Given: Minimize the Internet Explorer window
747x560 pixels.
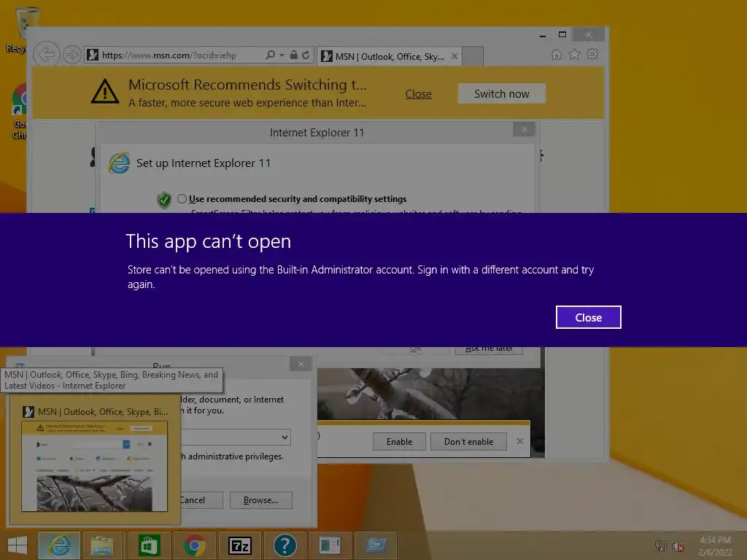Looking at the screenshot, I should tap(543, 35).
